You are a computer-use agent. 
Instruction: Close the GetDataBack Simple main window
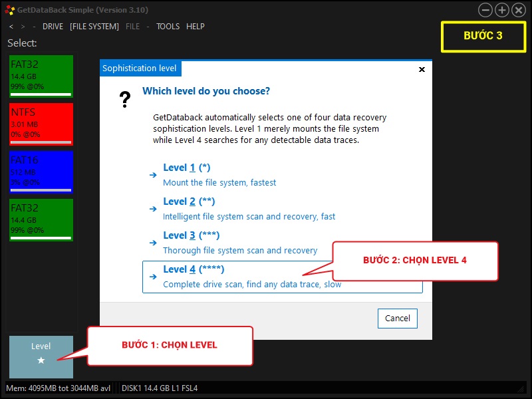tap(519, 10)
